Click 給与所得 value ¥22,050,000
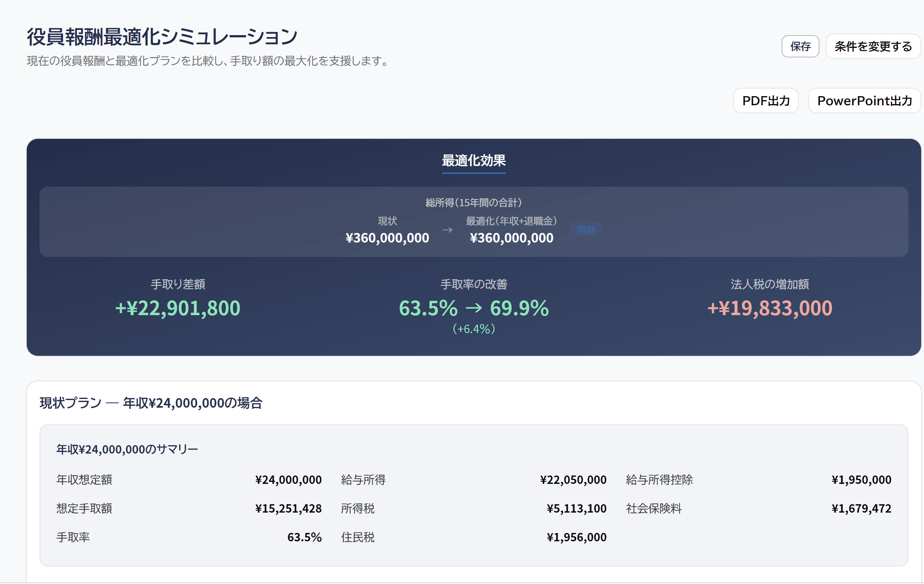Viewport: 924px width, 584px height. pos(573,480)
